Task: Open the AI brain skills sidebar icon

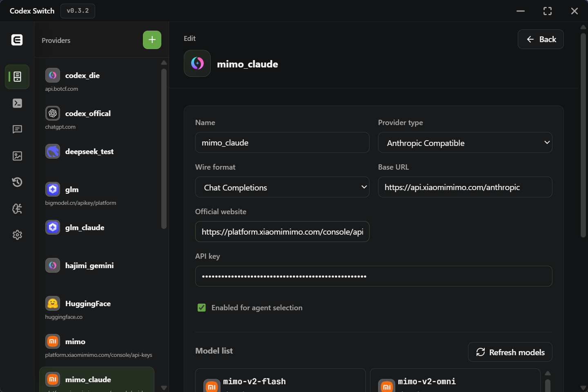Action: [x=17, y=208]
